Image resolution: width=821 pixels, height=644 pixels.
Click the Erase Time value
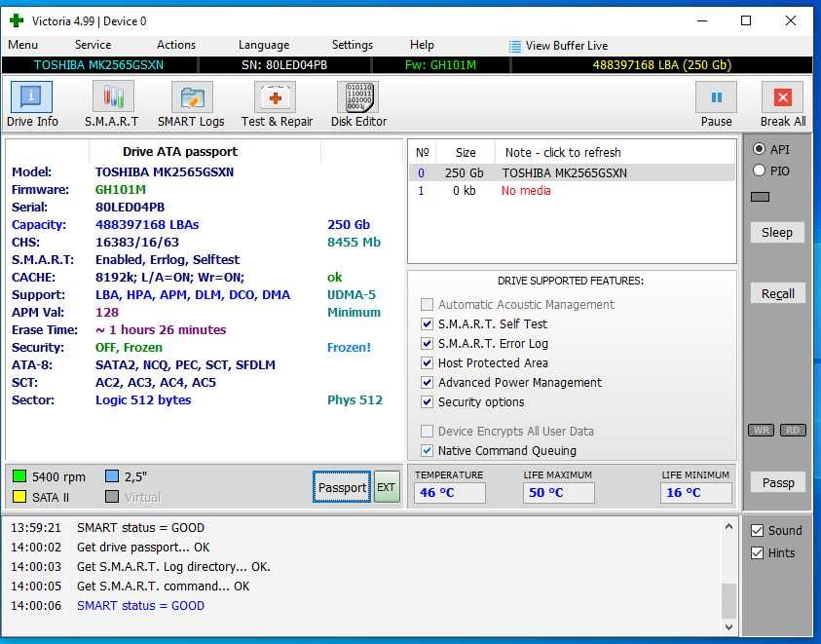pos(161,329)
